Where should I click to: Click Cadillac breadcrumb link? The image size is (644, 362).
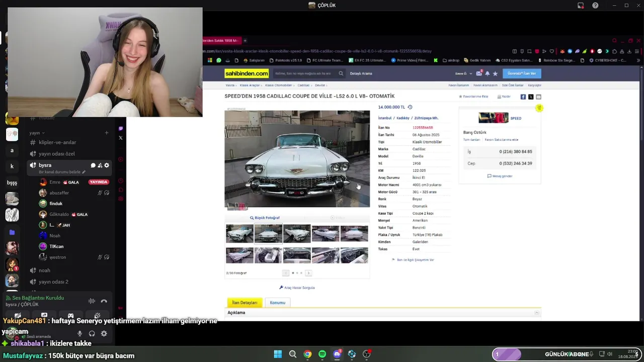(x=303, y=85)
